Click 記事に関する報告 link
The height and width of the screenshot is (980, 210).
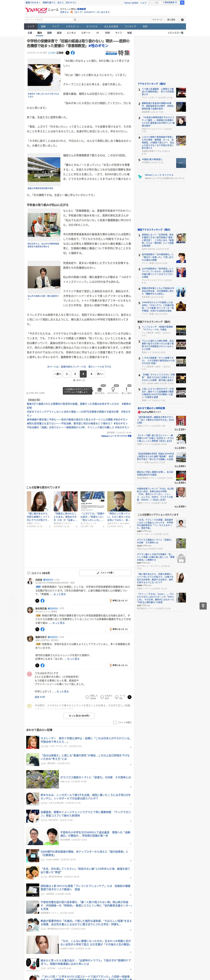pos(36,393)
